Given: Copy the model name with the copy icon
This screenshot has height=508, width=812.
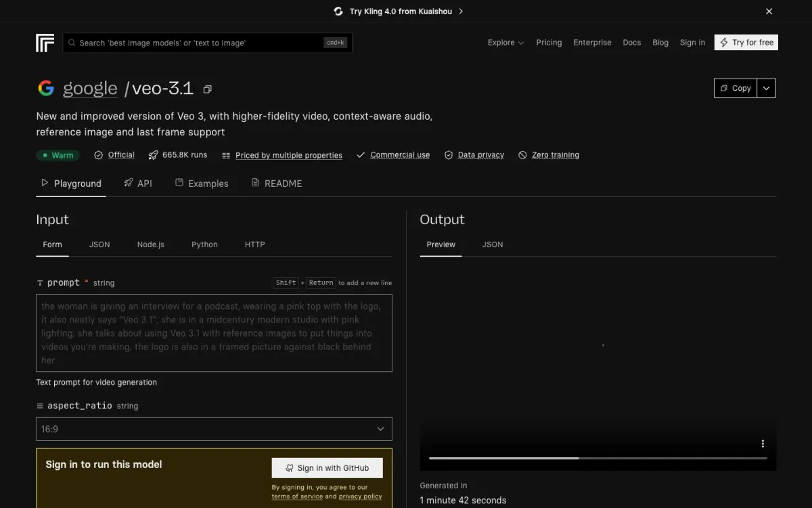Looking at the screenshot, I should 208,89.
